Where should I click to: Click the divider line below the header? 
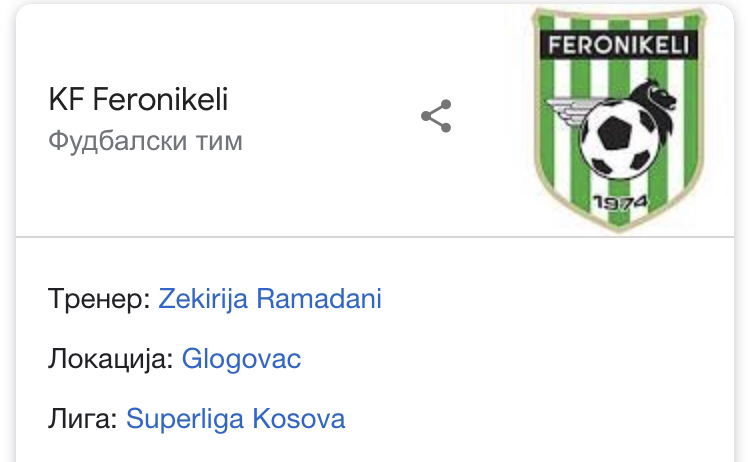coord(375,236)
